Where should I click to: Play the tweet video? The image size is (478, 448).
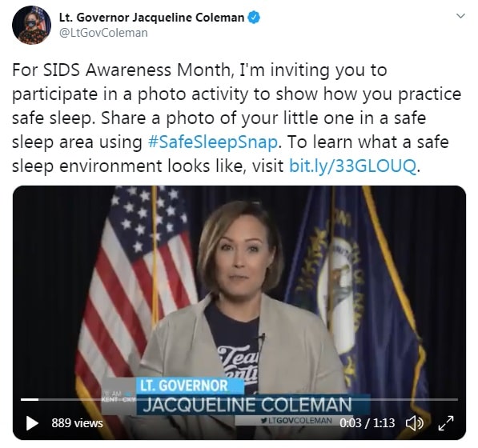pos(32,423)
